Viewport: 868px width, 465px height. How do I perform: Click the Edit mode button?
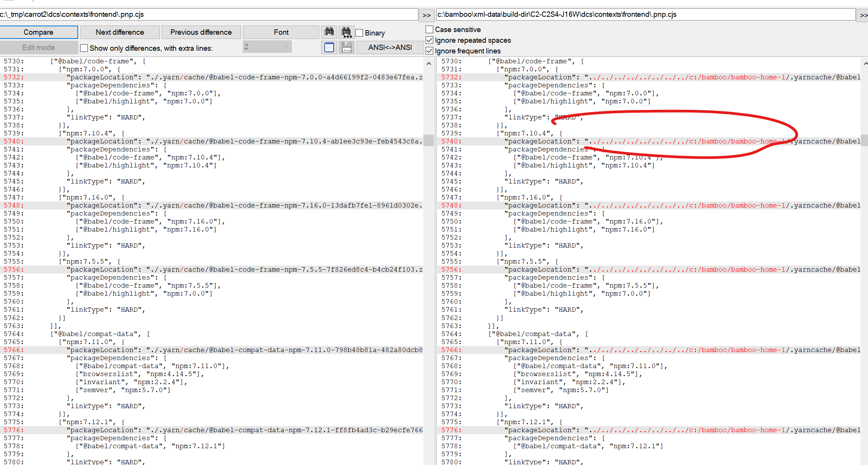[39, 47]
